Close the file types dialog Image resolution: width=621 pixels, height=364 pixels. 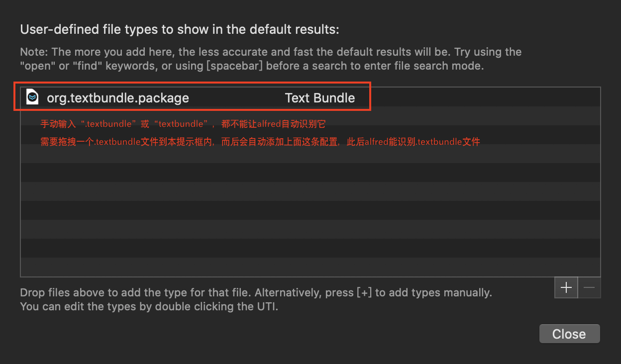[569, 334]
